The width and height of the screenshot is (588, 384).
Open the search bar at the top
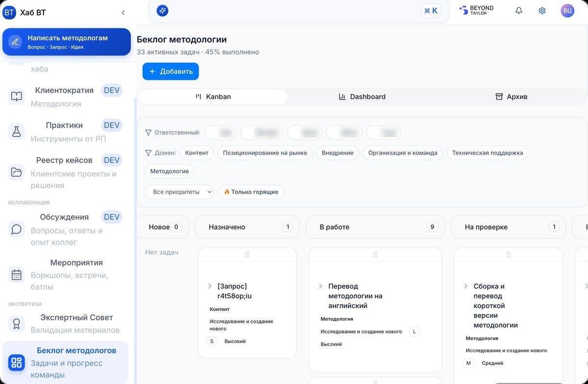(299, 11)
